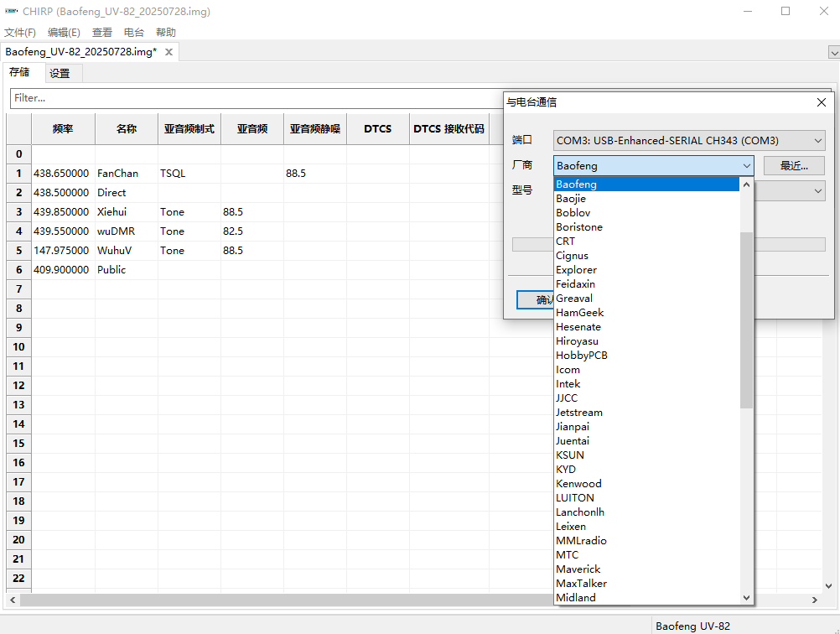Select memory row header 10
The width and height of the screenshot is (840, 634).
[x=18, y=347]
